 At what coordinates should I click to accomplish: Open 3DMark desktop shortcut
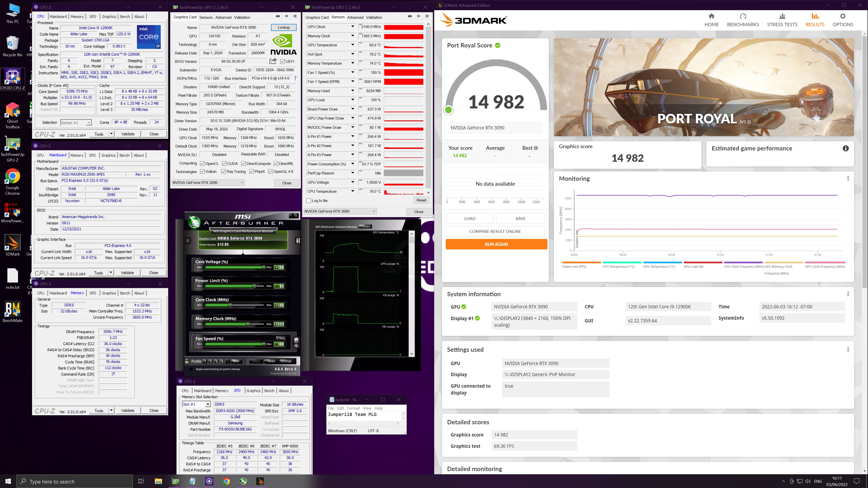click(x=12, y=245)
